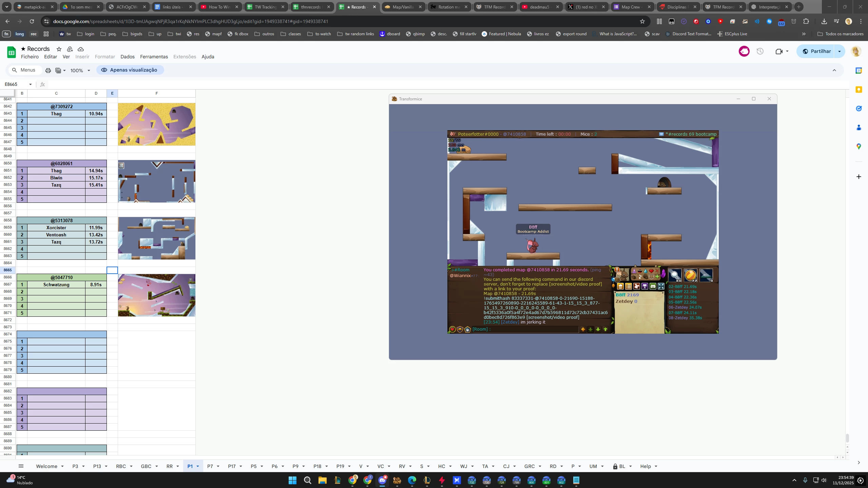
Task: Show all sheets list
Action: [x=21, y=466]
